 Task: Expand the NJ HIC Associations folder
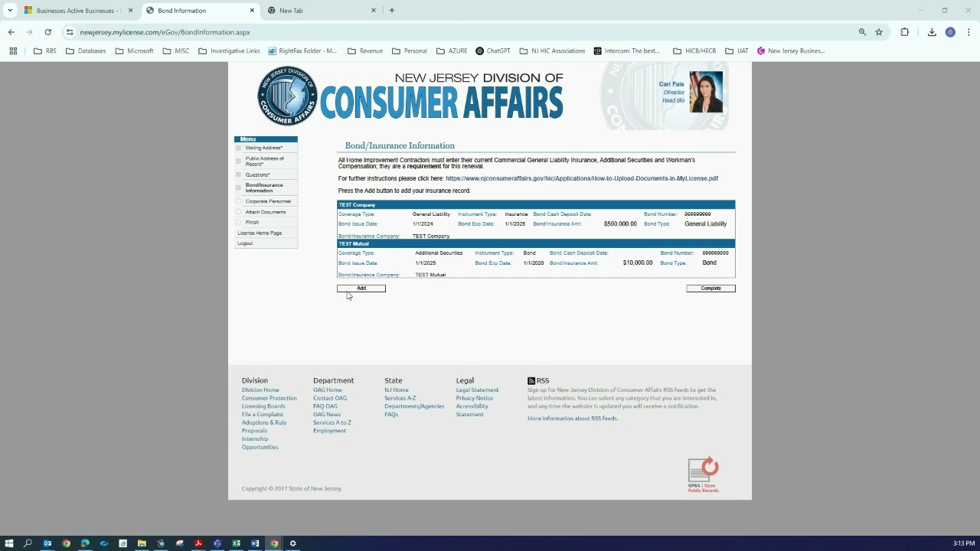552,51
